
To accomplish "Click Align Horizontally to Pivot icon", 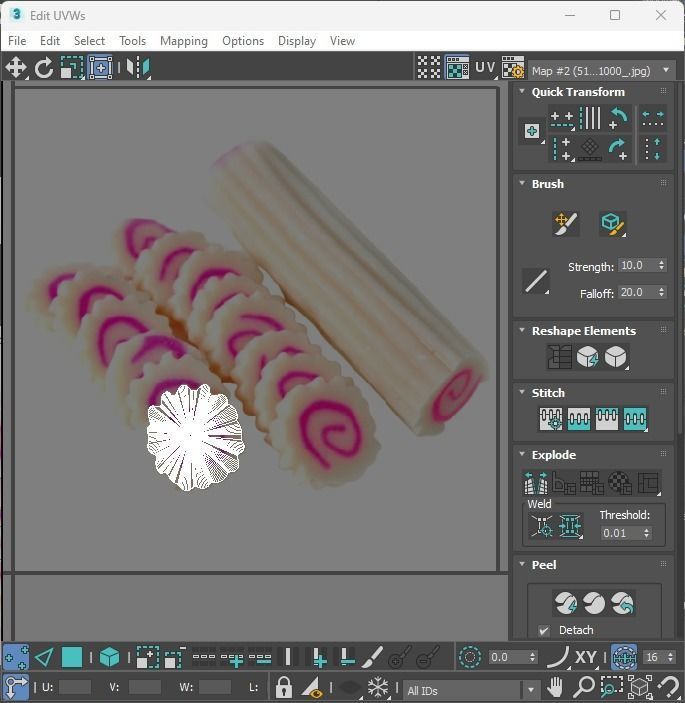I will 562,119.
